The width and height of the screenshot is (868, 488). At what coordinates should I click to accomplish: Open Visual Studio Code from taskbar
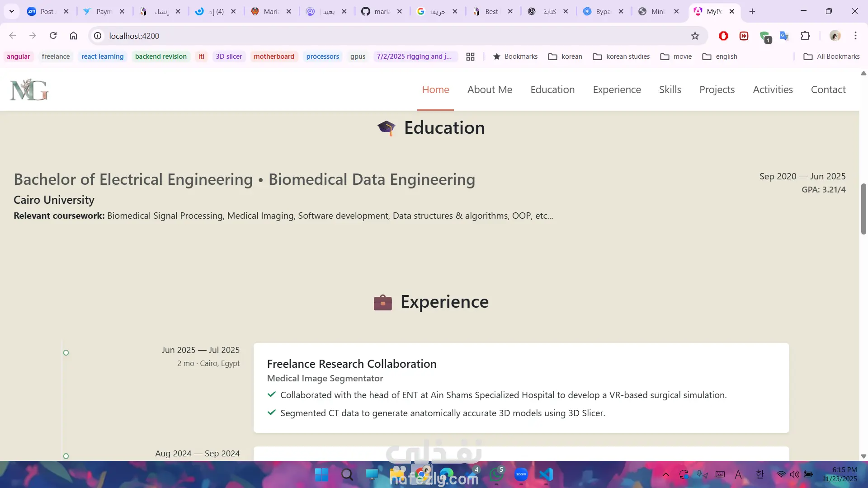546,474
